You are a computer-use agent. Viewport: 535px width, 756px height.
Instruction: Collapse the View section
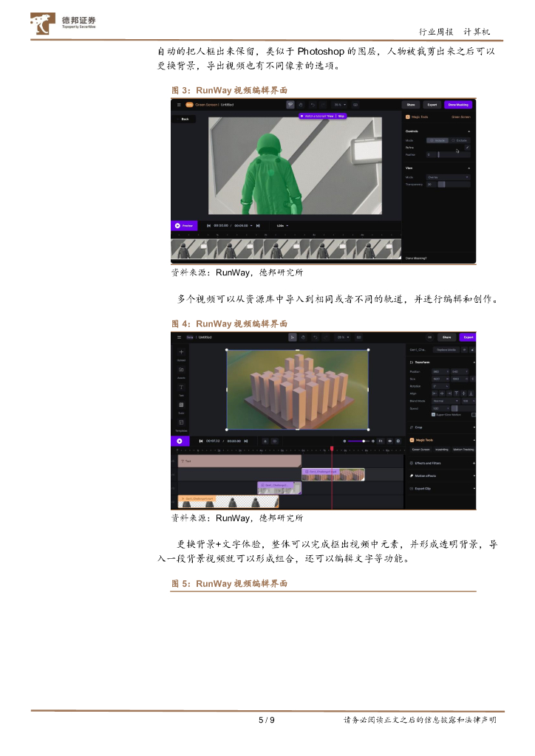coord(468,168)
